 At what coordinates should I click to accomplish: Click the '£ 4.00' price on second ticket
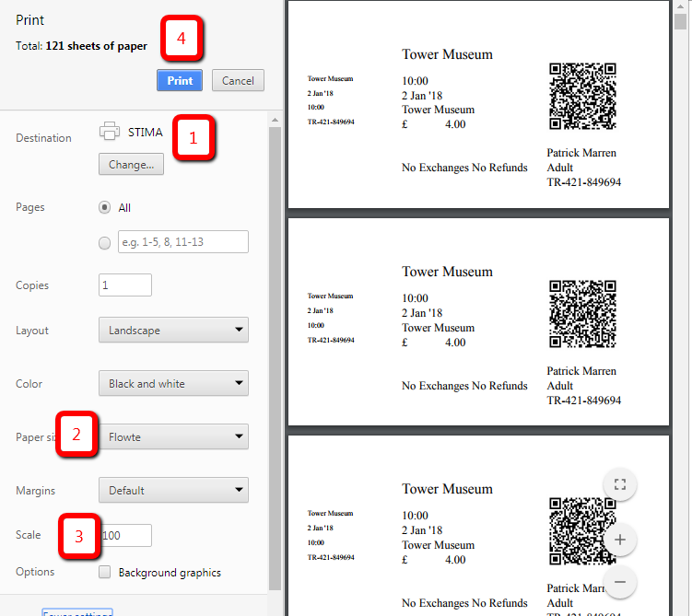point(433,343)
